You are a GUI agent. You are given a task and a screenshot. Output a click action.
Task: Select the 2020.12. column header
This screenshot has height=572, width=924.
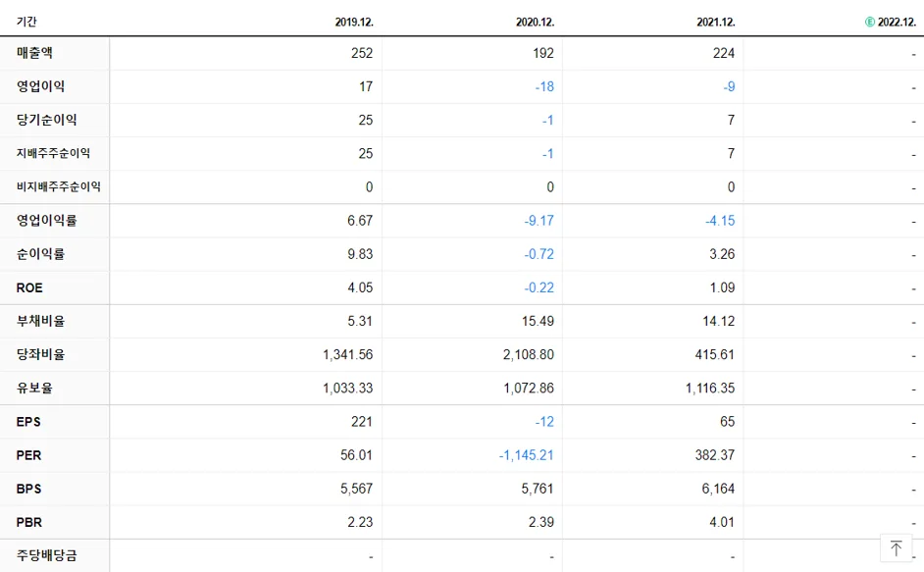[535, 22]
